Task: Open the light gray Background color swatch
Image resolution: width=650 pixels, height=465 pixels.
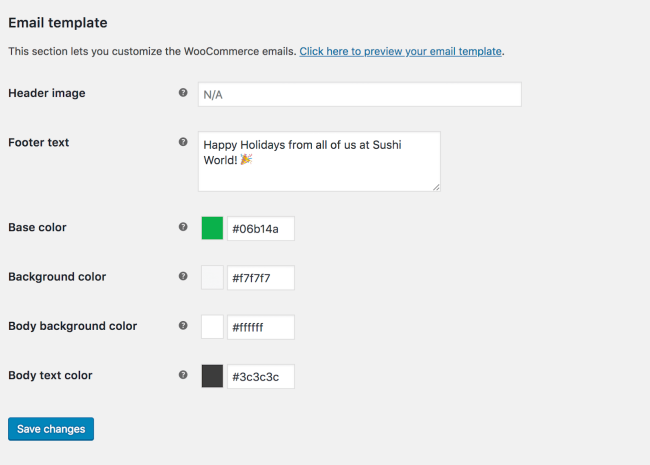Action: (x=212, y=277)
